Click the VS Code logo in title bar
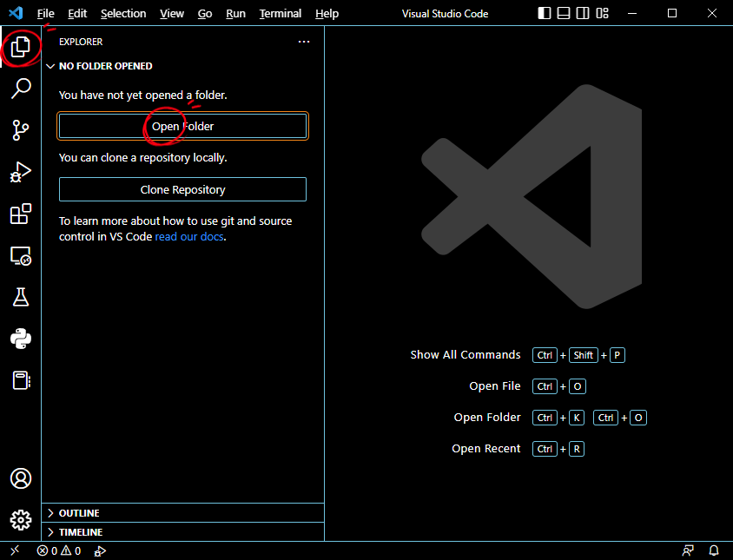This screenshot has width=733, height=560. pyautogui.click(x=16, y=13)
